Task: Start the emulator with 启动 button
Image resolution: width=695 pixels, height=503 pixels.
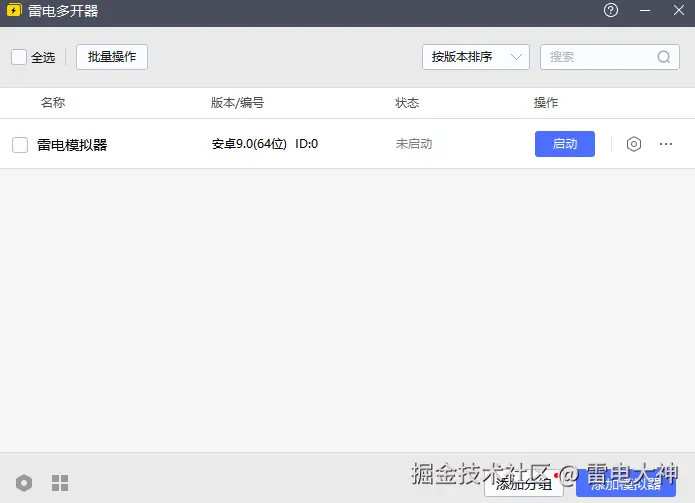Action: tap(565, 144)
